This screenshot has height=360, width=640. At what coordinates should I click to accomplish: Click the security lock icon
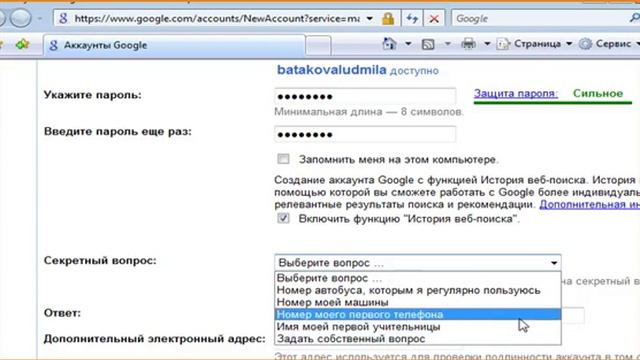coord(388,18)
